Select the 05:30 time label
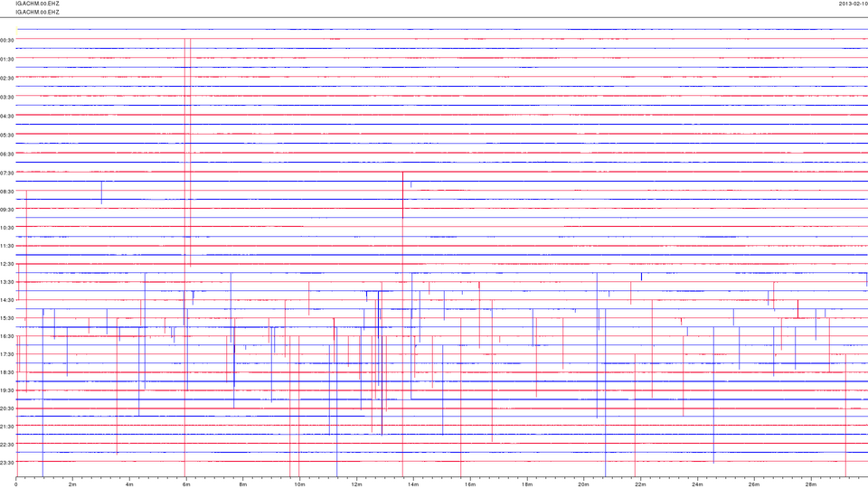This screenshot has width=868, height=488. click(x=7, y=135)
